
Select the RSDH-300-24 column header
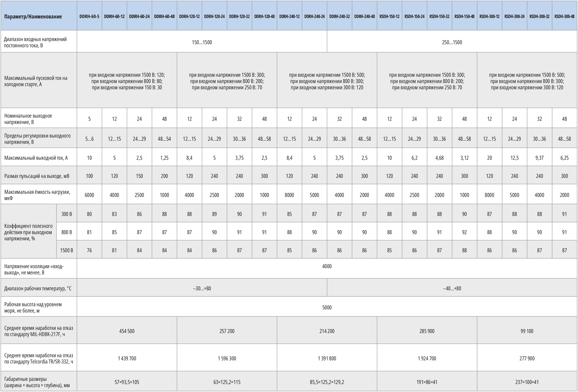pyautogui.click(x=515, y=15)
